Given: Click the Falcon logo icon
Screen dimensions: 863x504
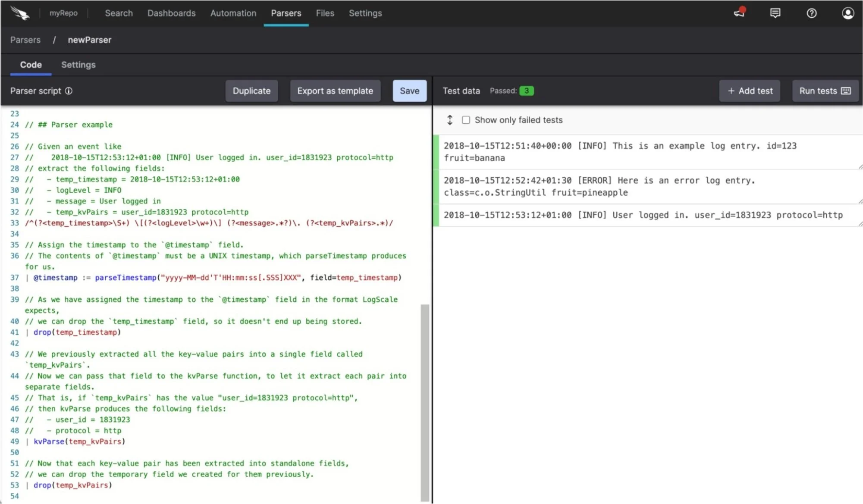Looking at the screenshot, I should tap(20, 13).
